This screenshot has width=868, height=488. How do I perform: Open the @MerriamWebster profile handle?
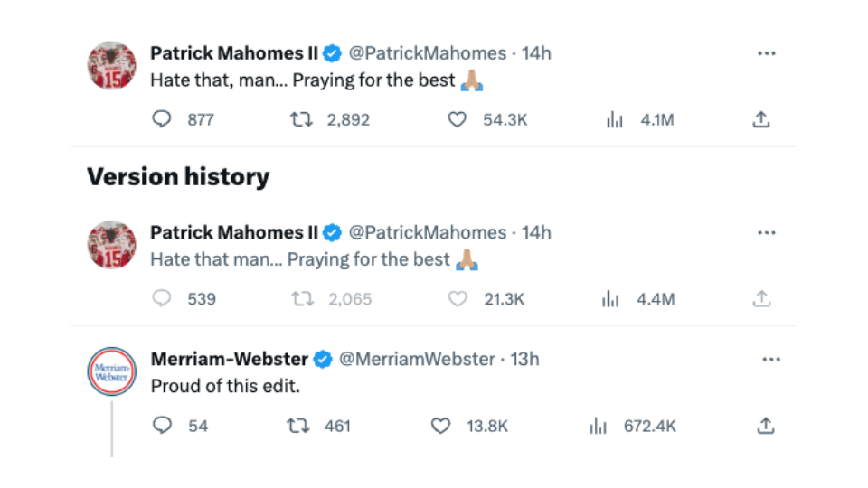(417, 360)
